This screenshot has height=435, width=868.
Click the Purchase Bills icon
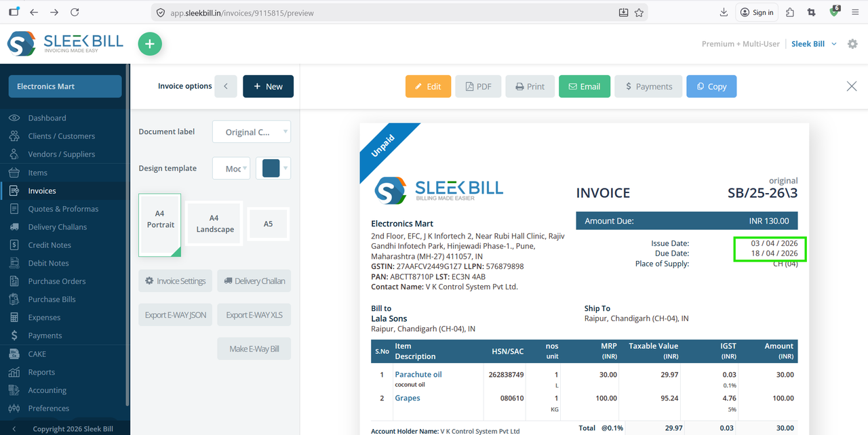point(14,299)
